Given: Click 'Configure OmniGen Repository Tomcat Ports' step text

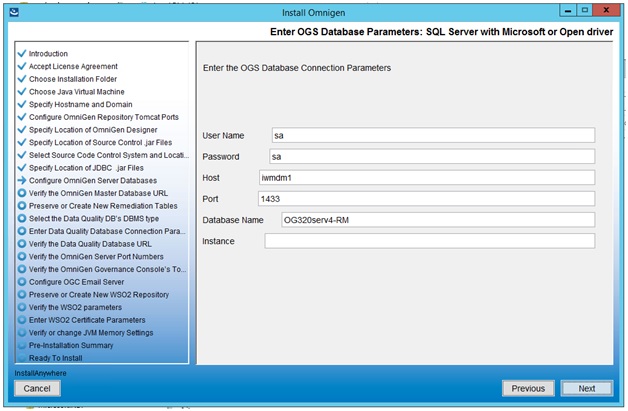Looking at the screenshot, I should [x=104, y=117].
